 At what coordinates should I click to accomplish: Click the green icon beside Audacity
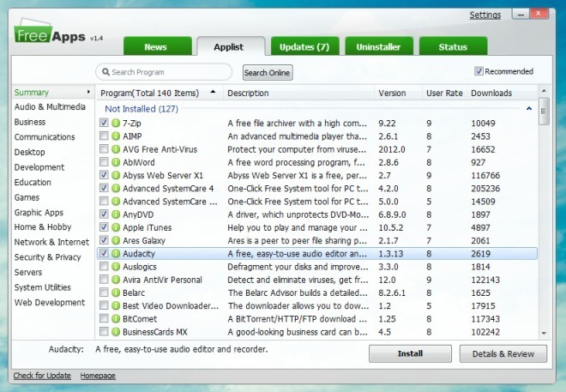[116, 253]
